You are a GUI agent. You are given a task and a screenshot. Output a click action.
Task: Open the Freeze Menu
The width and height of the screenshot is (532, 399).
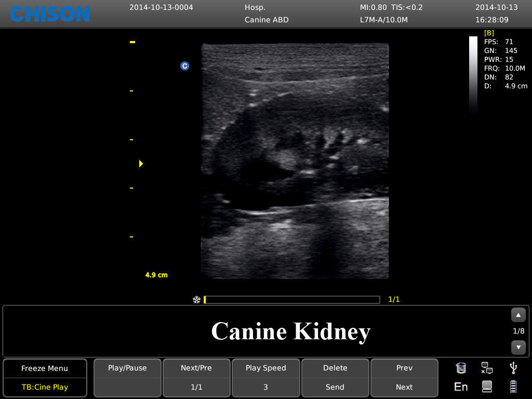click(x=45, y=368)
